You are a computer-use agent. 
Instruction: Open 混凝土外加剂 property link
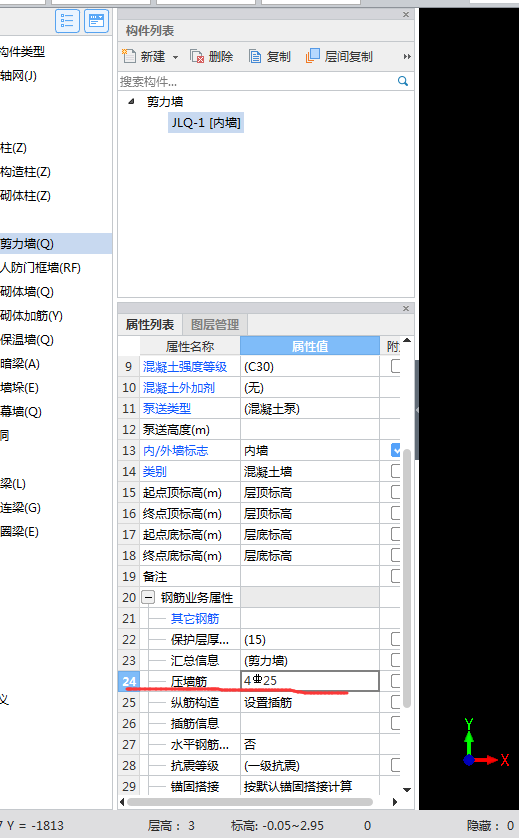pyautogui.click(x=179, y=387)
